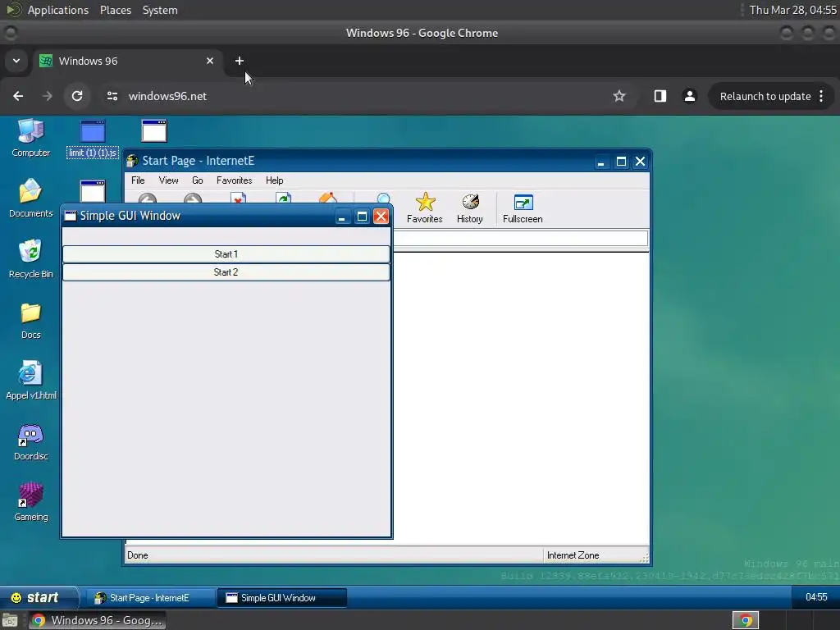Image resolution: width=840 pixels, height=630 pixels.
Task: Open the Docs folder on the desktop
Action: (x=30, y=320)
